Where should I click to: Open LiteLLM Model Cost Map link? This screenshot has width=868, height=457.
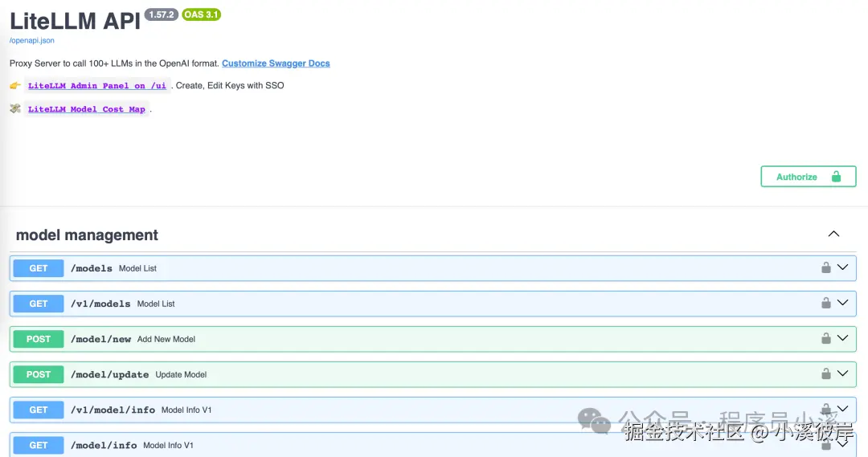(x=86, y=109)
